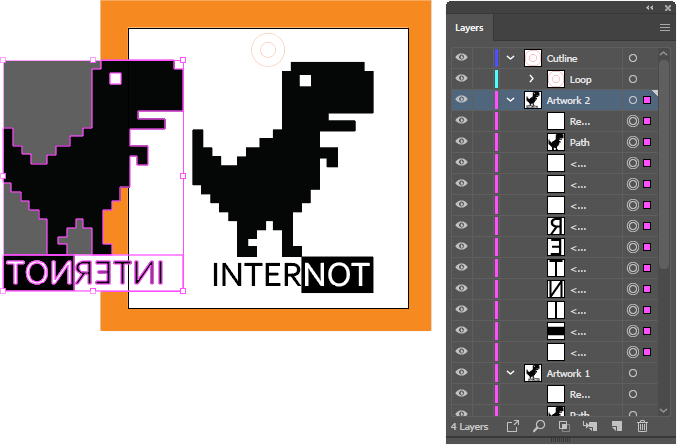The image size is (677, 445).
Task: Click the selection square on Artwork 2's Path
Action: (647, 142)
